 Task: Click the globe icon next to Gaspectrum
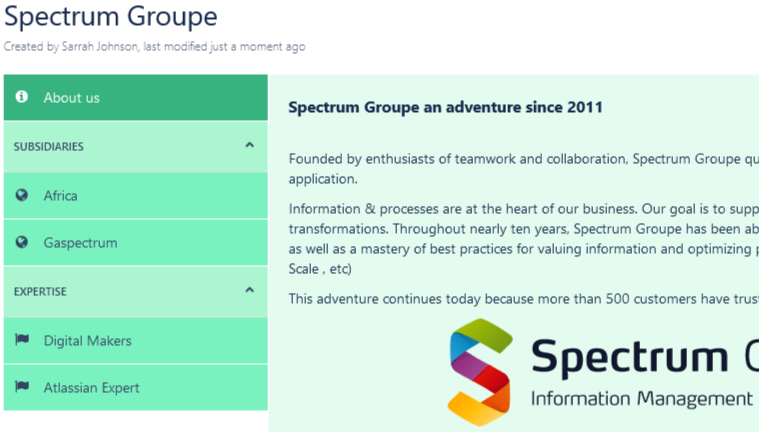pyautogui.click(x=22, y=243)
